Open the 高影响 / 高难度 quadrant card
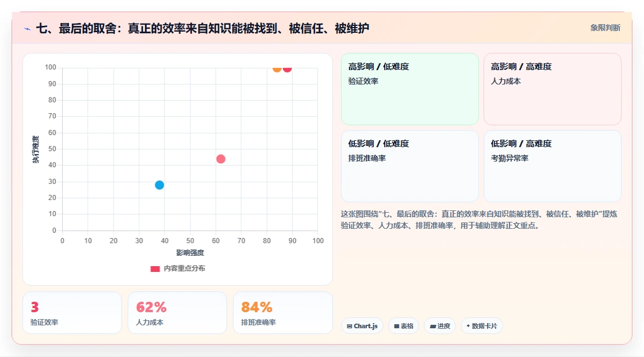The width and height of the screenshot is (644, 357). [x=553, y=89]
